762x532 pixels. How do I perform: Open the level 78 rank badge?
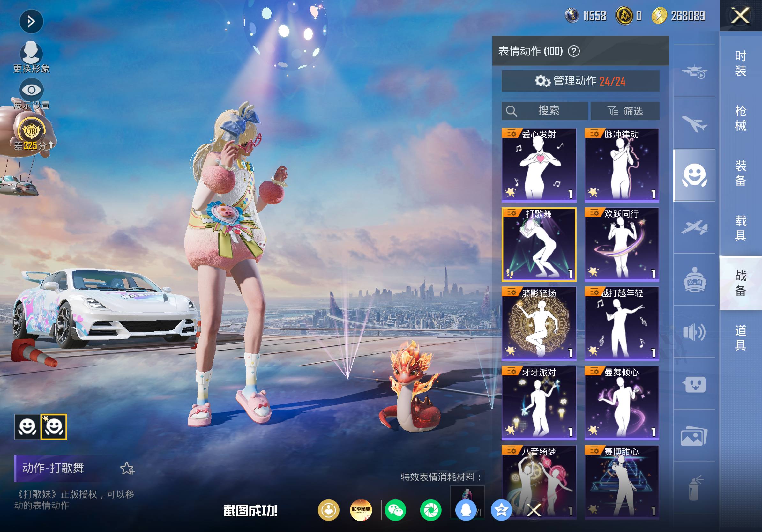(x=32, y=131)
